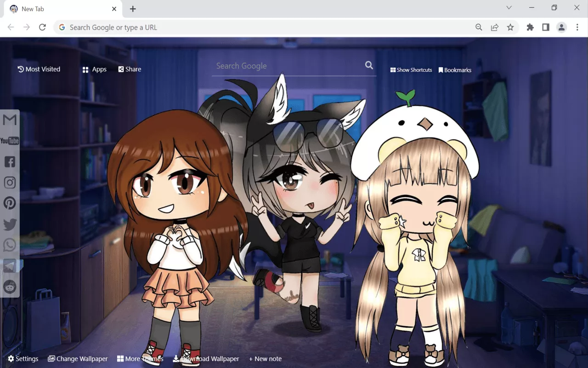
Task: Select the New Tab tab
Action: click(x=63, y=9)
